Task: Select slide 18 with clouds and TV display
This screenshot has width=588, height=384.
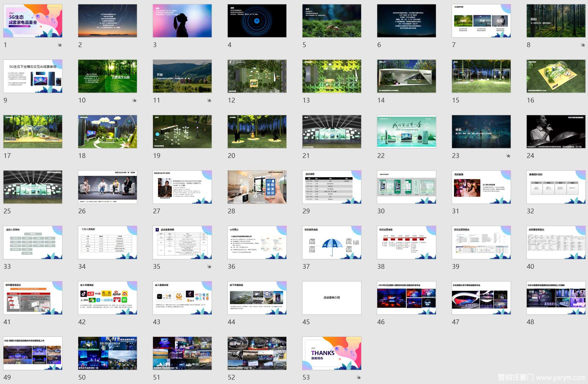Action: (x=107, y=132)
